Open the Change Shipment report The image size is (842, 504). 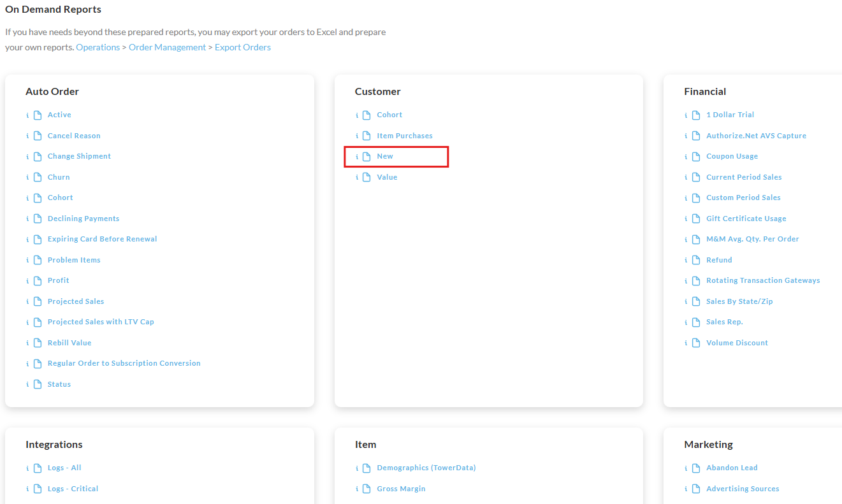click(79, 156)
